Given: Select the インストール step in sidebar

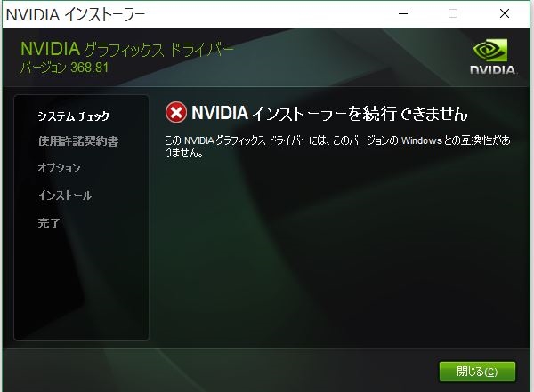Looking at the screenshot, I should pos(65,196).
